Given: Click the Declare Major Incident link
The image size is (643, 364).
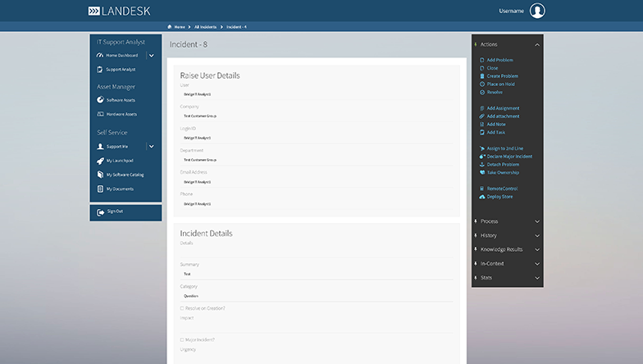Looking at the screenshot, I should point(509,156).
